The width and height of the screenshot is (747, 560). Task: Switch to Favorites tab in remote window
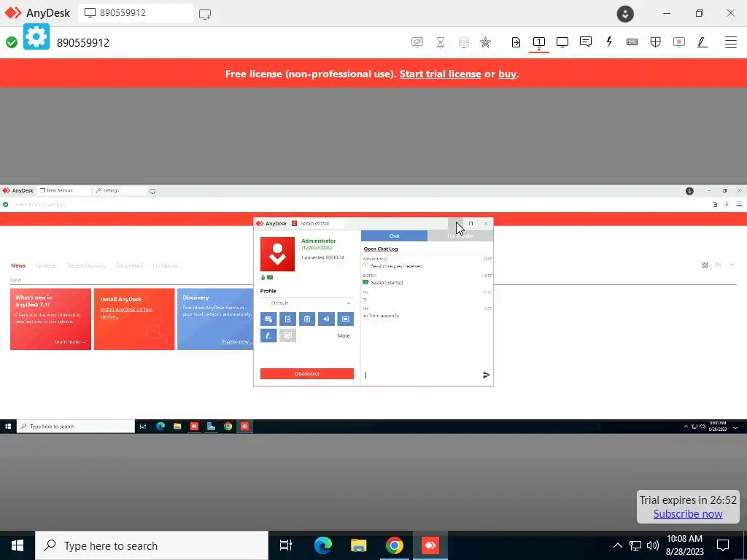[x=46, y=265]
